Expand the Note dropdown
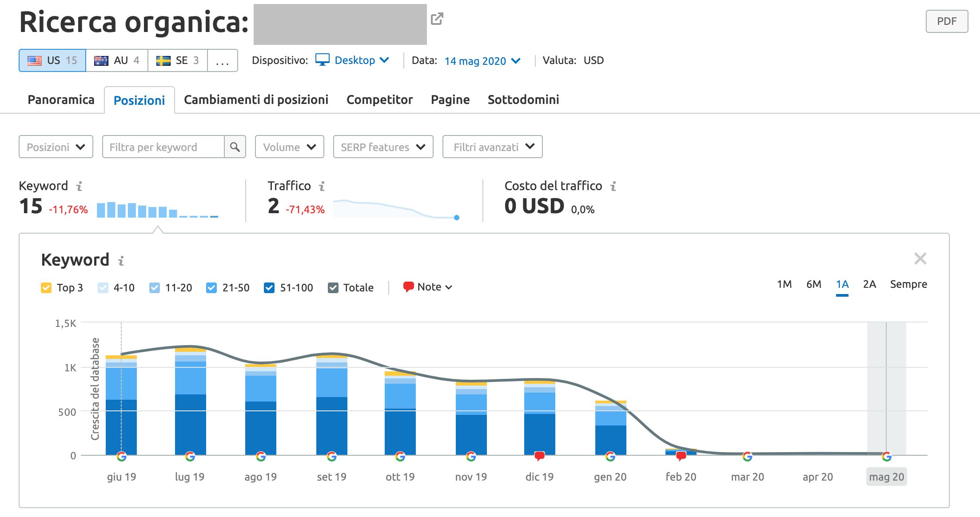Screen dimensions: 980x517 428,287
